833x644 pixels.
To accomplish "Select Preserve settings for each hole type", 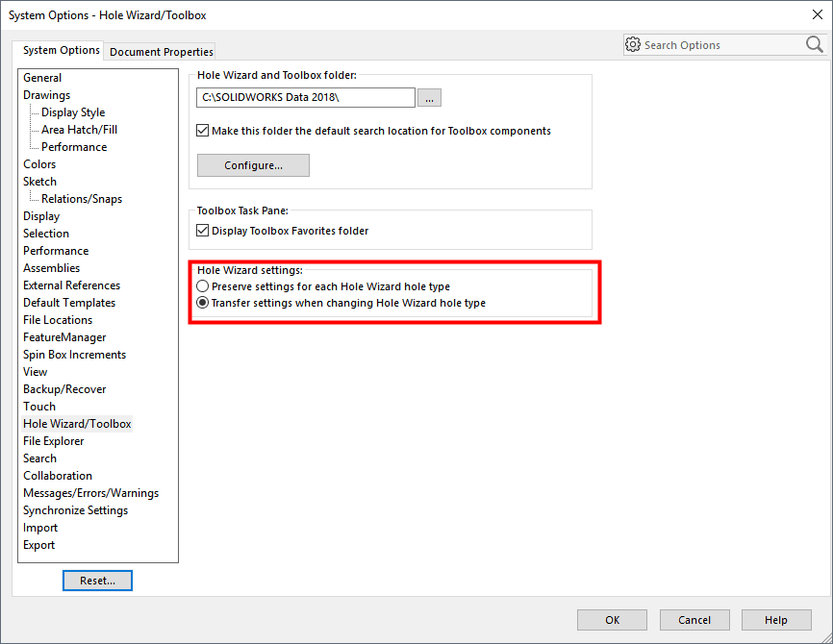I will [x=202, y=286].
